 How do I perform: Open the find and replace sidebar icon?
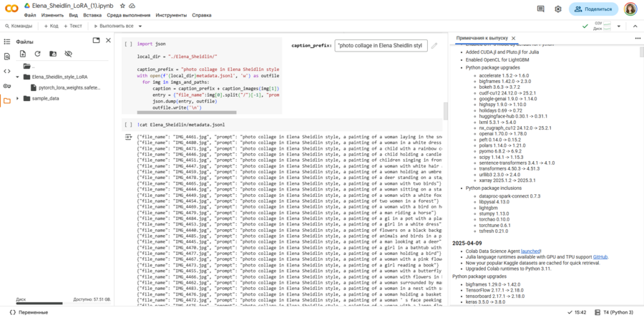pos(7,56)
